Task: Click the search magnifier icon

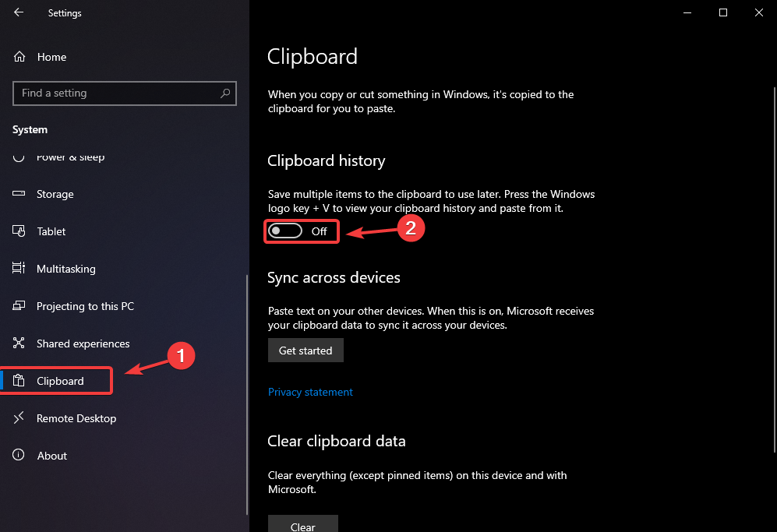Action: (225, 93)
